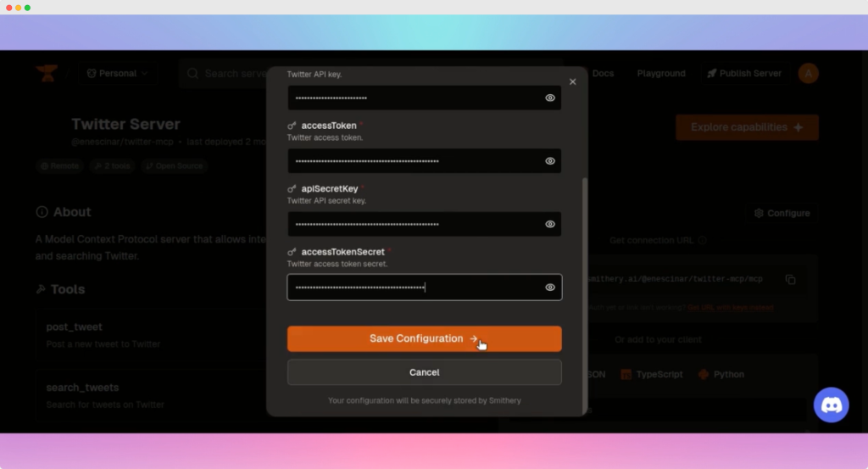Click the Publish Server rocket icon
The height and width of the screenshot is (469, 868).
[712, 74]
